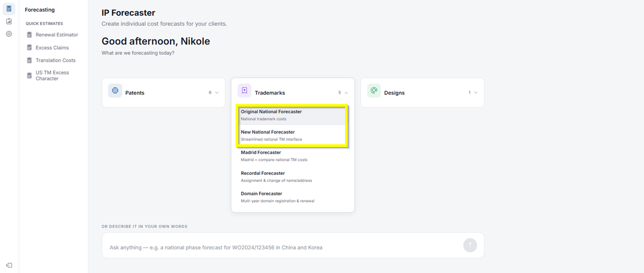Click the Patents chip icon
644x273 pixels.
115,91
